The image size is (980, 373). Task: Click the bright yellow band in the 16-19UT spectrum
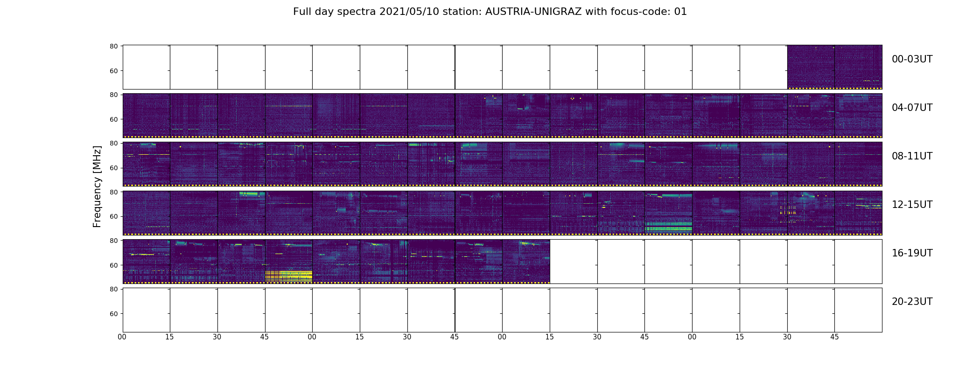(x=289, y=275)
